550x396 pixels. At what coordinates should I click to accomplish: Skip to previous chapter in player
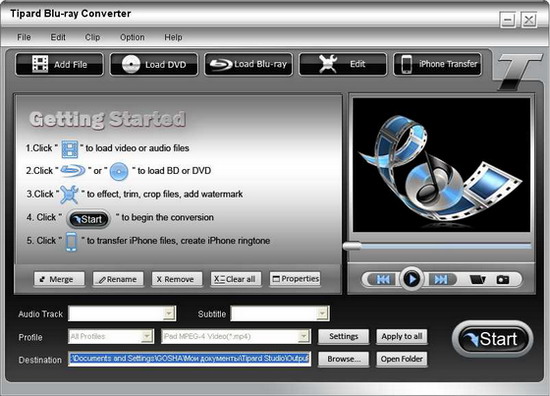pos(382,279)
